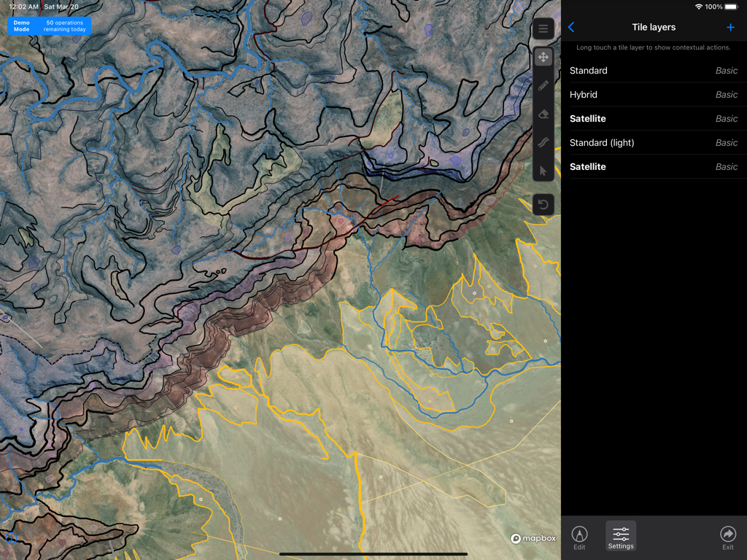Select the arrow pointer tool

click(543, 171)
